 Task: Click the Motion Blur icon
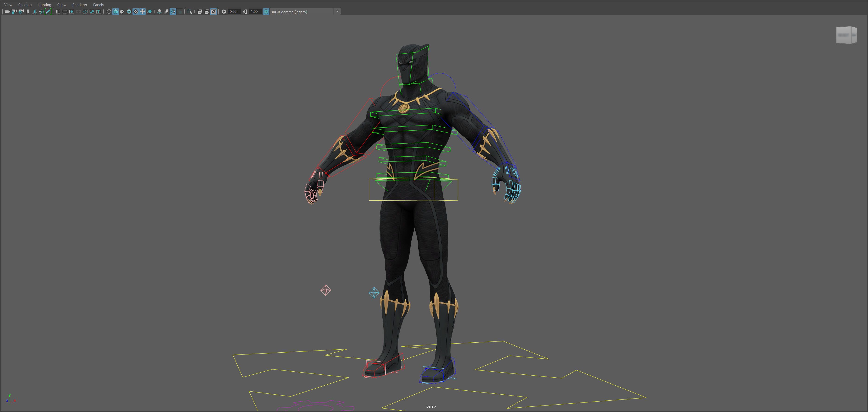point(166,11)
